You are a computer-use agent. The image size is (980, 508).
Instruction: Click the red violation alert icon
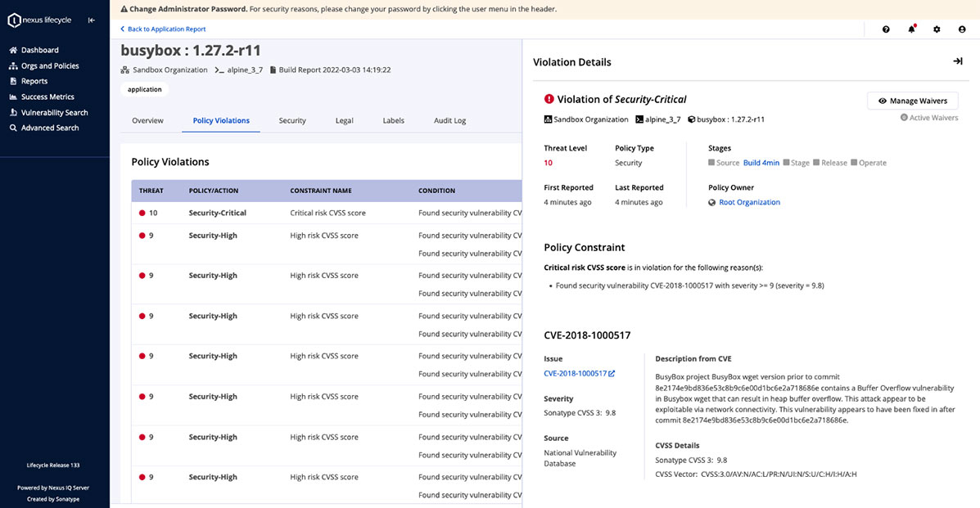click(549, 99)
